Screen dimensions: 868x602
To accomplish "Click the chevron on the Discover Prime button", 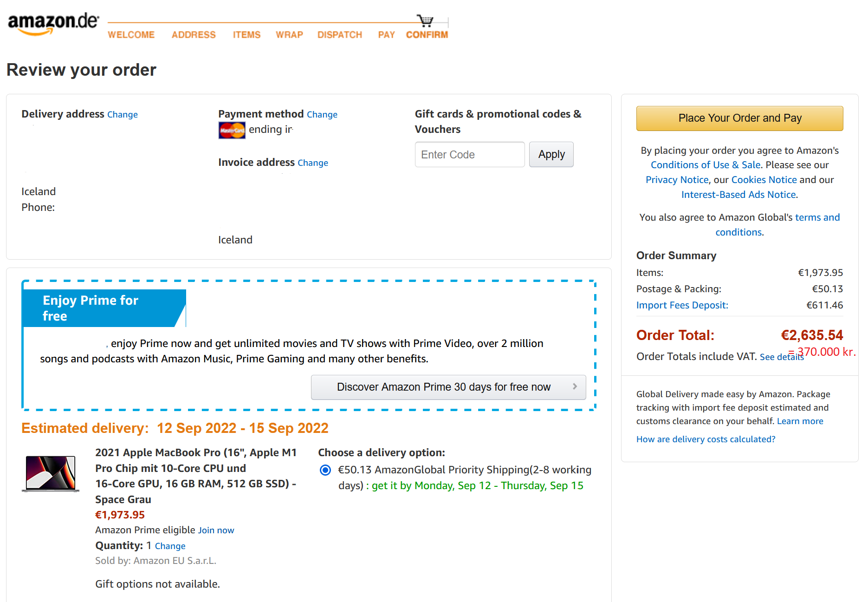I will (x=576, y=387).
